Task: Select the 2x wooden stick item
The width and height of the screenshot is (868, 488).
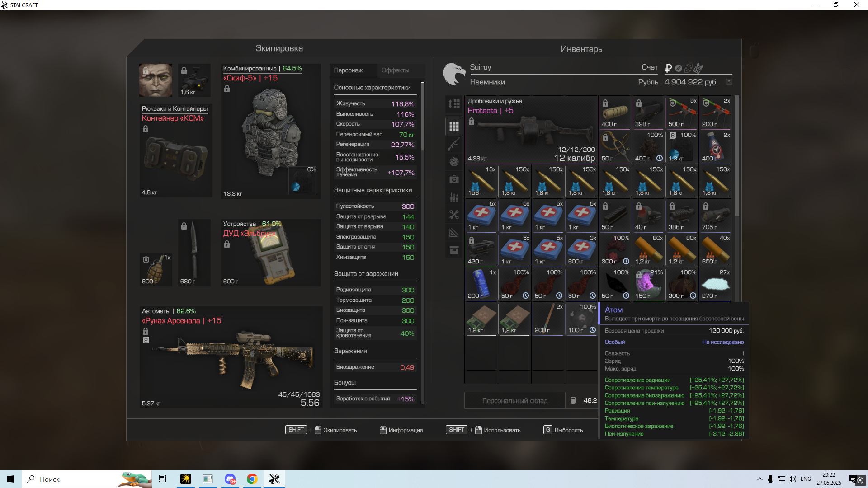Action: point(548,319)
